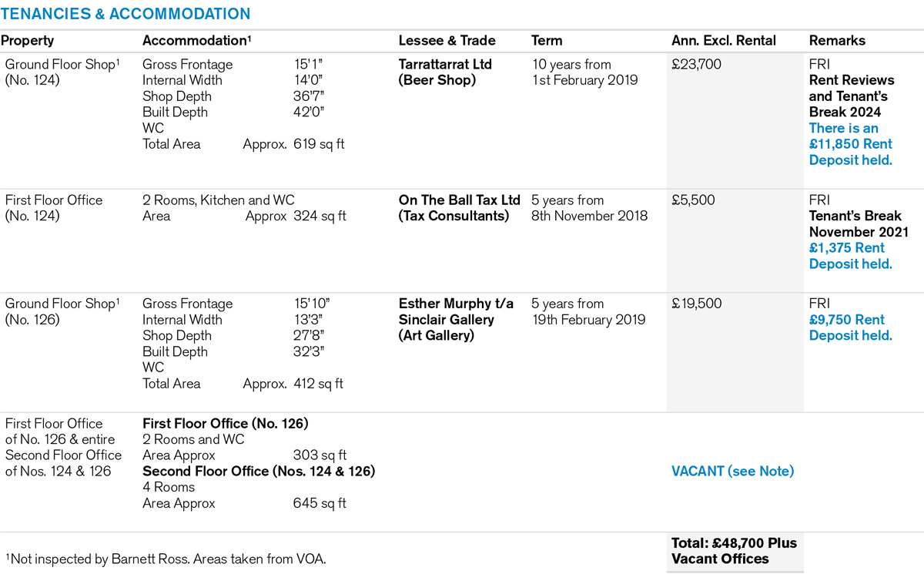Click the Ann. Excl. Rental header
This screenshot has width=924, height=581.
[x=724, y=41]
